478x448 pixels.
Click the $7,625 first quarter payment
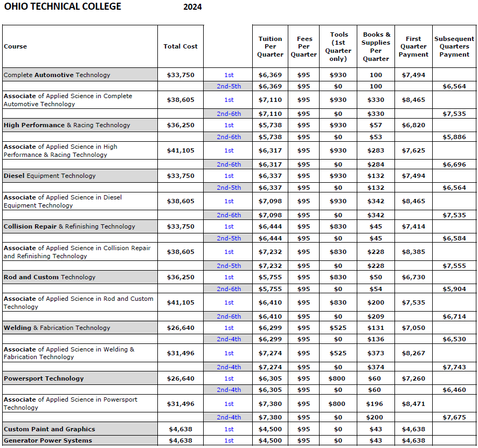coord(413,150)
